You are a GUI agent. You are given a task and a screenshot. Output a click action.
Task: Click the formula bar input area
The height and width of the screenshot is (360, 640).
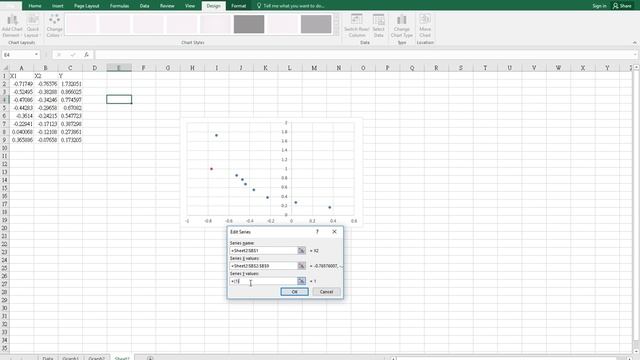pos(363,55)
